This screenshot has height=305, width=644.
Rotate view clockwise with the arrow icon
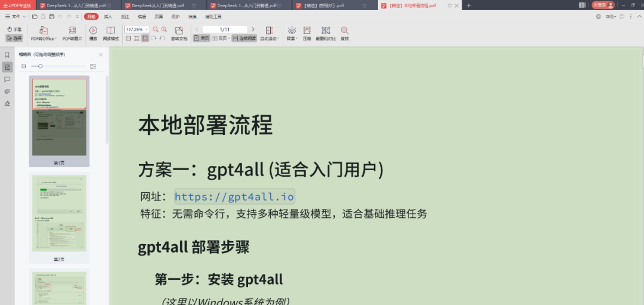154,38
